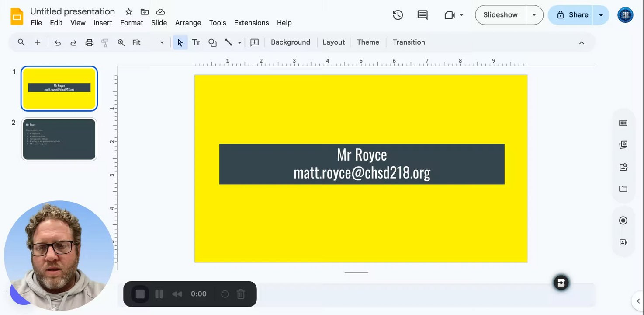Pause the screen recording
This screenshot has width=644, height=315.
click(159, 294)
